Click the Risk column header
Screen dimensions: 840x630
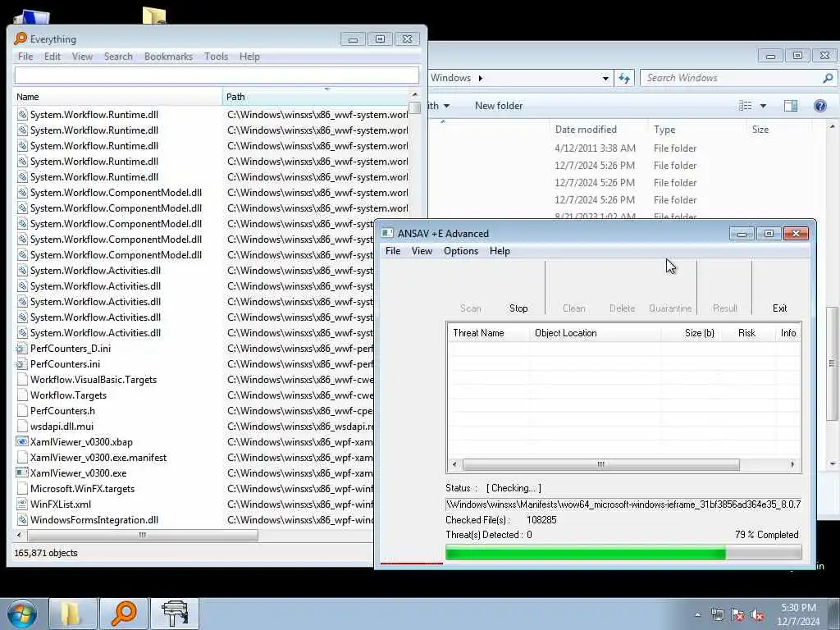click(747, 333)
